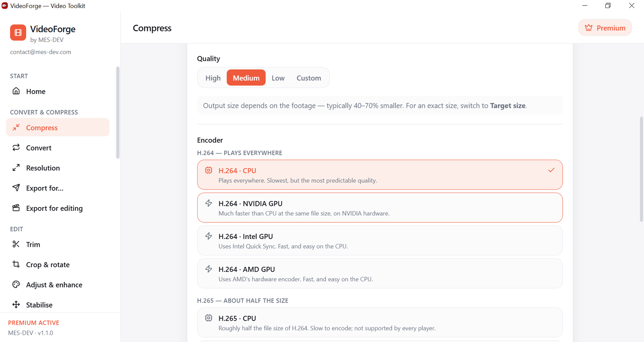Click the lightning icon beside H.264 · NVIDIA GPU
Viewport: 644px width, 342px height.
point(208,203)
